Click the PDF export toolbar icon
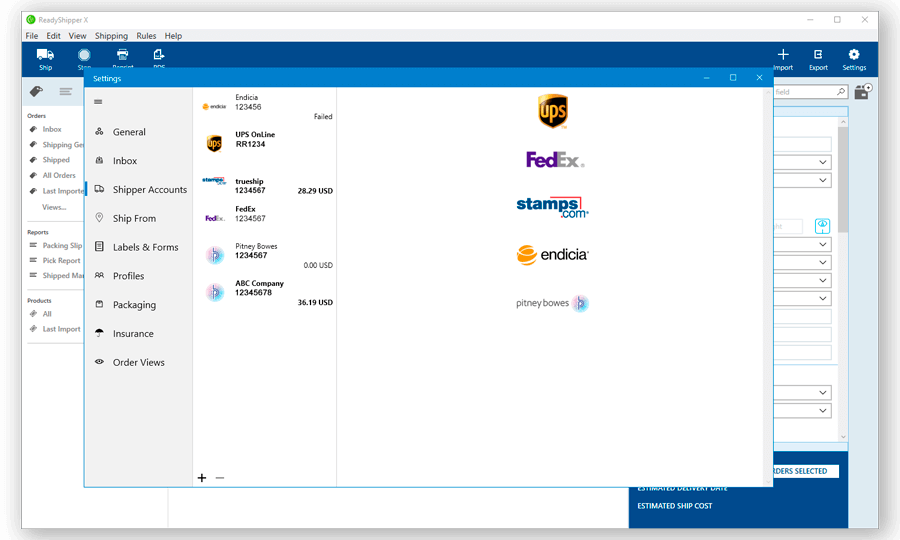 coord(159,55)
